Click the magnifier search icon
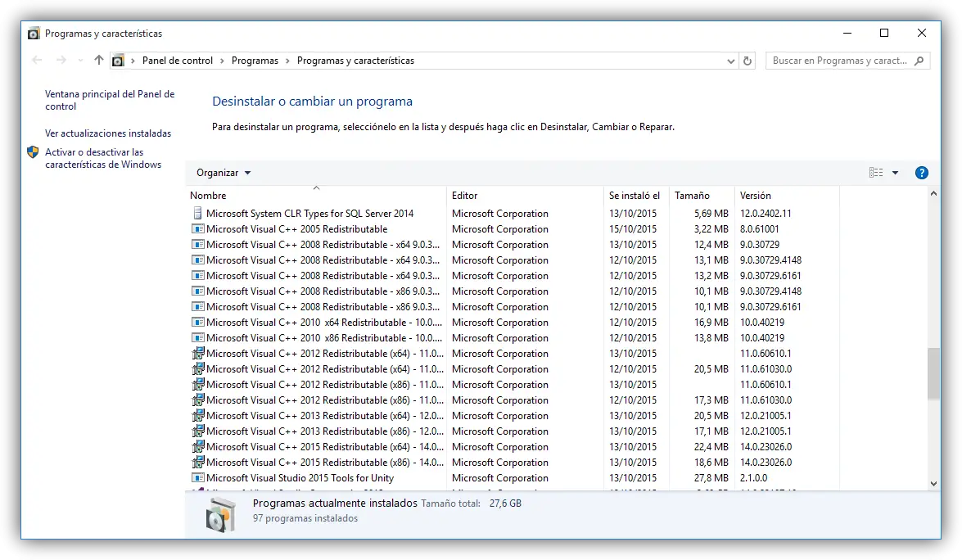The height and width of the screenshot is (560, 962). tap(919, 61)
